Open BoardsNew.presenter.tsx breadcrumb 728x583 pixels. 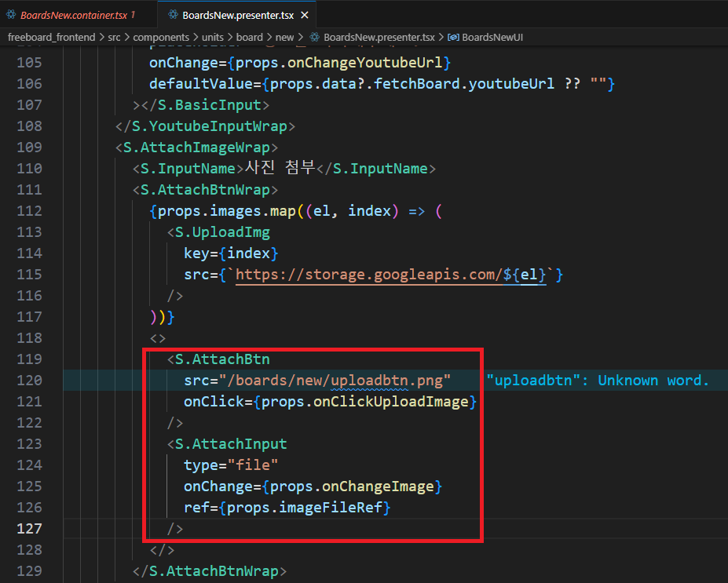(379, 37)
